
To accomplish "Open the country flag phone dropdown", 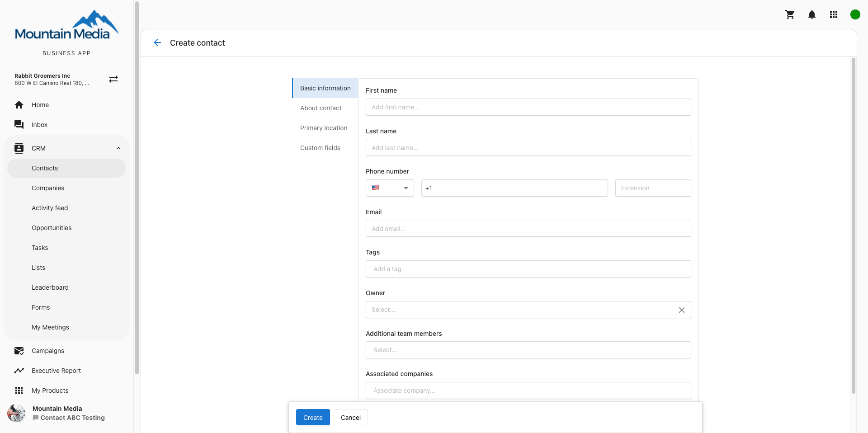I will pyautogui.click(x=390, y=188).
